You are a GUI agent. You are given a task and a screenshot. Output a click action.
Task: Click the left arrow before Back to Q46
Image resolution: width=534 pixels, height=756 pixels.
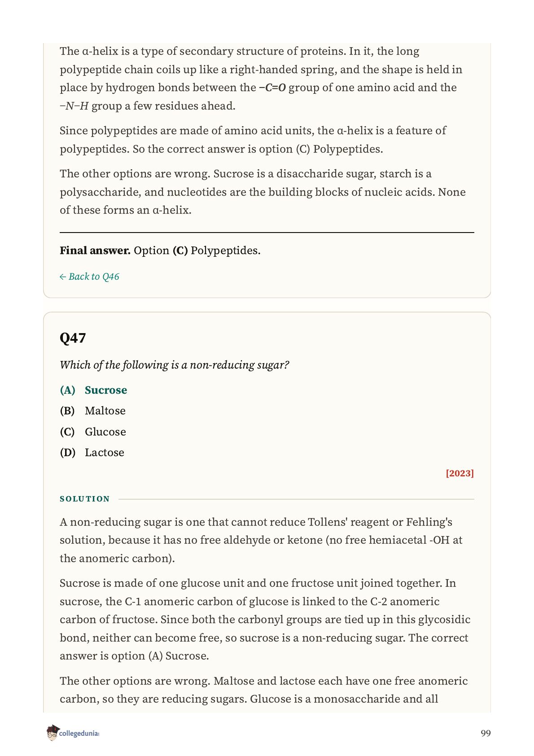(x=63, y=277)
